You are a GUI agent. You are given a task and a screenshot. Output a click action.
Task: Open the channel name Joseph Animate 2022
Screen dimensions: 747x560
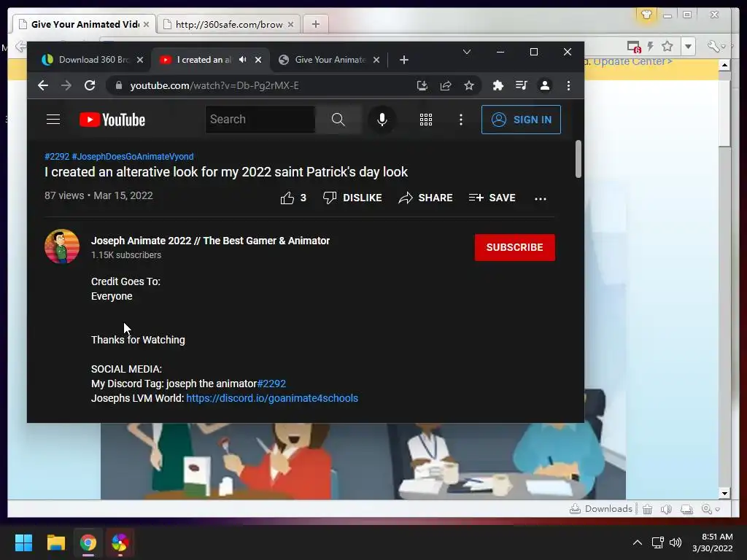point(210,241)
